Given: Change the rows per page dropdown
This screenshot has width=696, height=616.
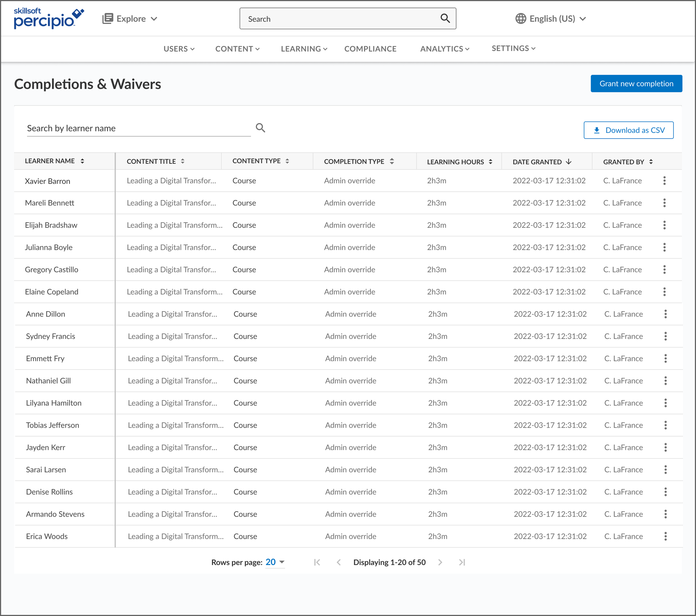Looking at the screenshot, I should (x=275, y=562).
